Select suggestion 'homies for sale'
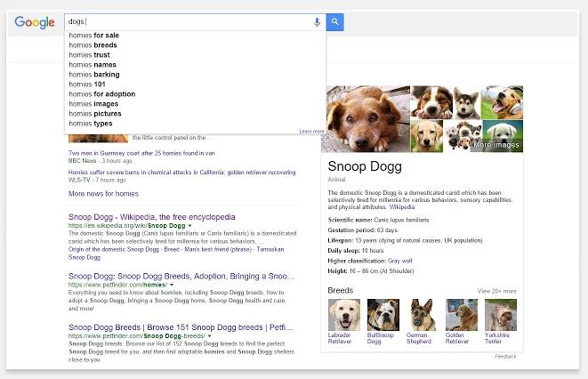This screenshot has height=379, width=588. [93, 36]
